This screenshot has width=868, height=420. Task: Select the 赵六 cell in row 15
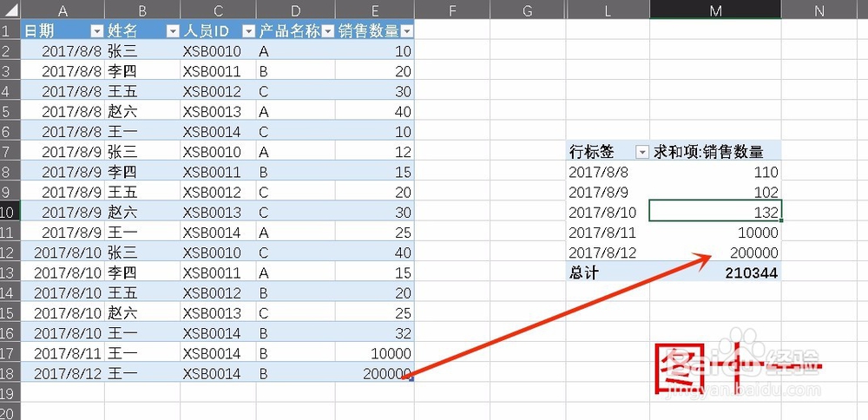[142, 312]
